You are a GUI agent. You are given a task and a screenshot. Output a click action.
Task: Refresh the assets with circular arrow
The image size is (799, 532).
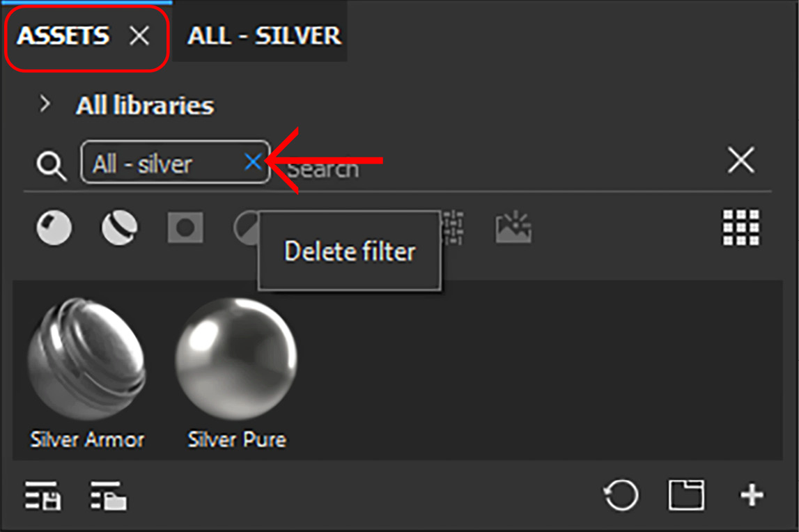pyautogui.click(x=621, y=494)
